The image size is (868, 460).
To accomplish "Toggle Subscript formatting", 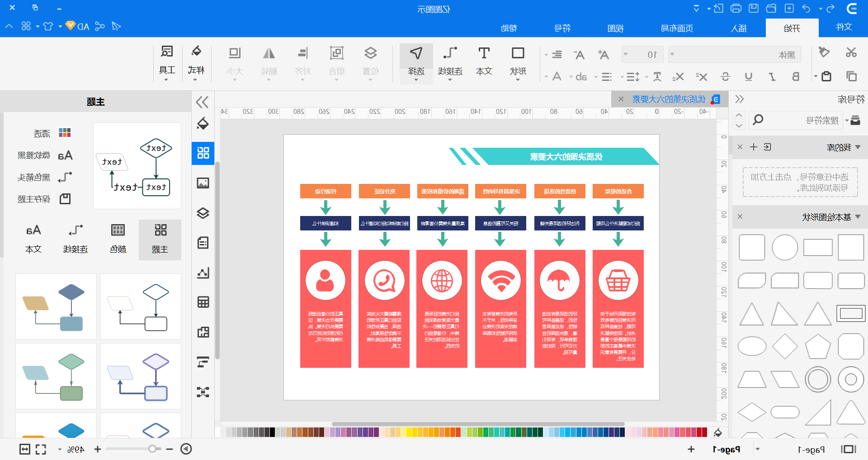I will pos(678,77).
